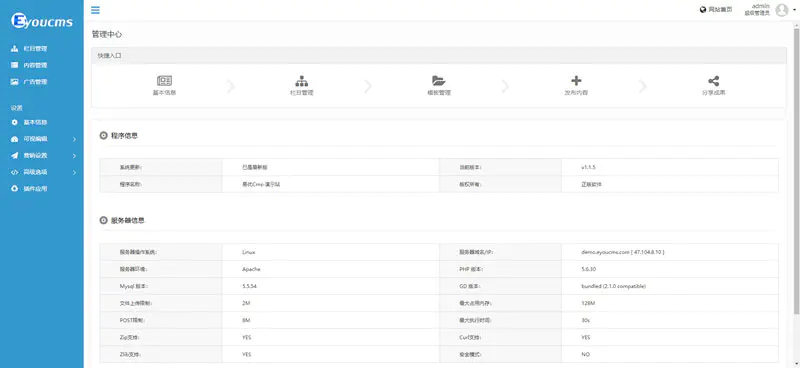This screenshot has width=800, height=368.
Task: Click the 栏目管理 quick-entry sitemap icon
Action: (x=302, y=81)
